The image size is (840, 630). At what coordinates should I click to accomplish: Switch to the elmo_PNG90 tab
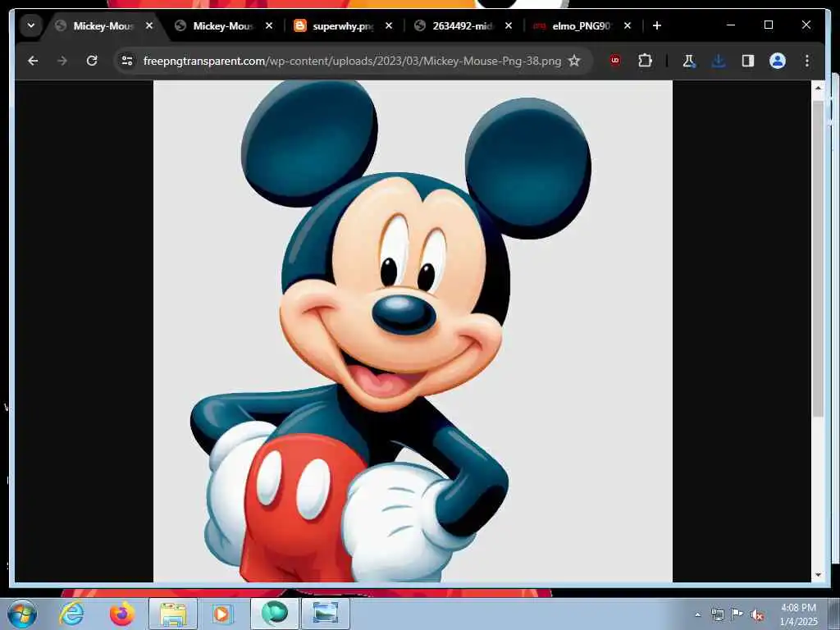point(582,25)
